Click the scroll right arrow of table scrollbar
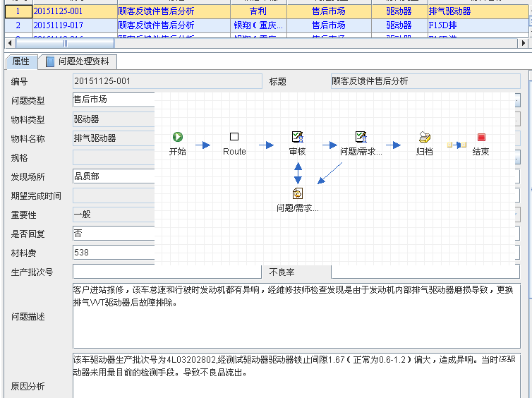The width and height of the screenshot is (532, 398). [523, 43]
